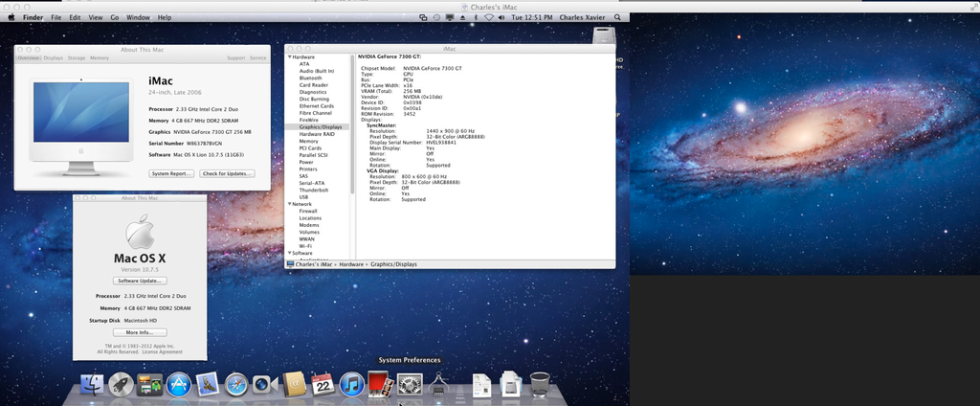Open Finder from the Dock

coord(92,384)
